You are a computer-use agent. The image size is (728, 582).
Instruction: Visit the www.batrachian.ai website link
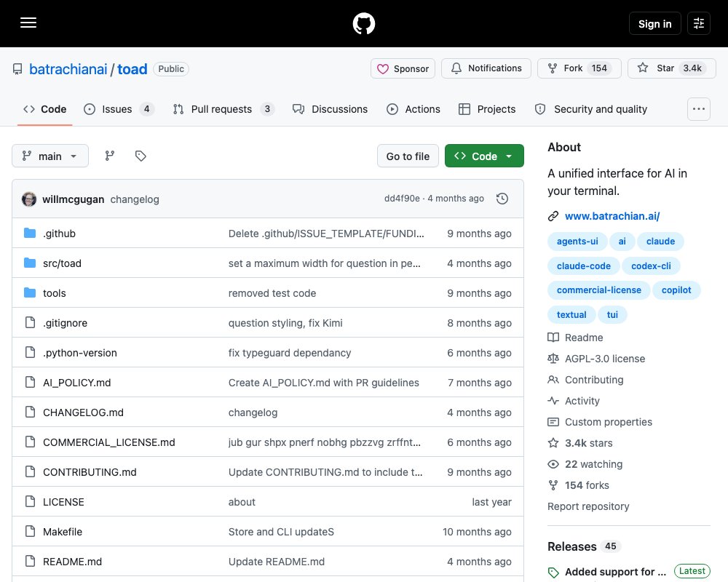click(612, 216)
